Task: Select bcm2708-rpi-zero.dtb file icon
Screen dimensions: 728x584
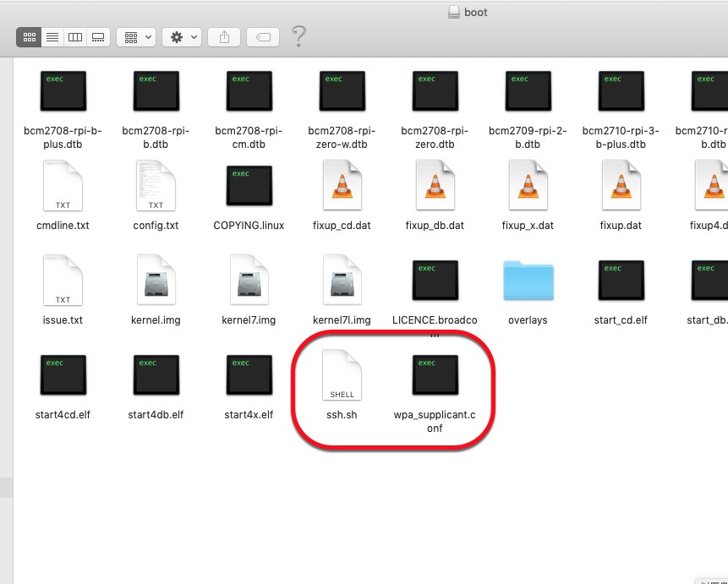Action: click(x=435, y=91)
